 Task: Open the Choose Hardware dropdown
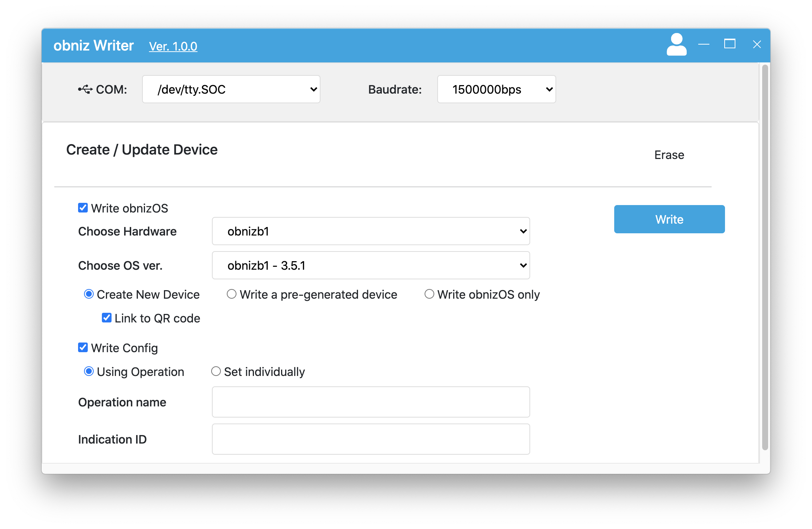click(370, 231)
